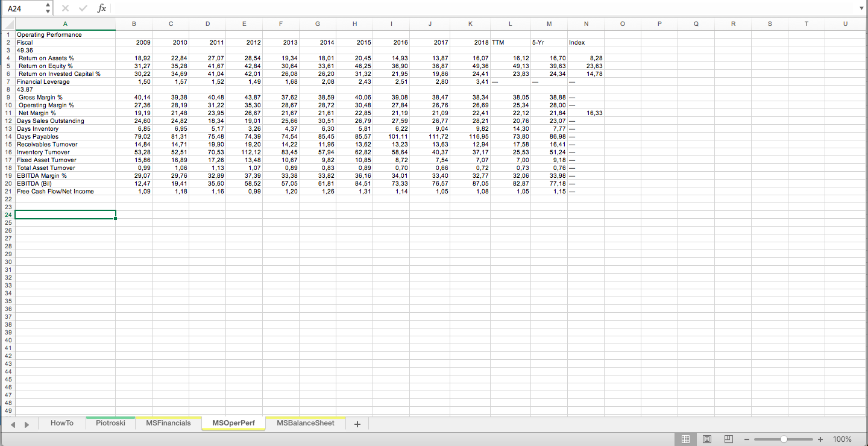Select the Normal view grid icon
868x446 pixels.
point(685,439)
